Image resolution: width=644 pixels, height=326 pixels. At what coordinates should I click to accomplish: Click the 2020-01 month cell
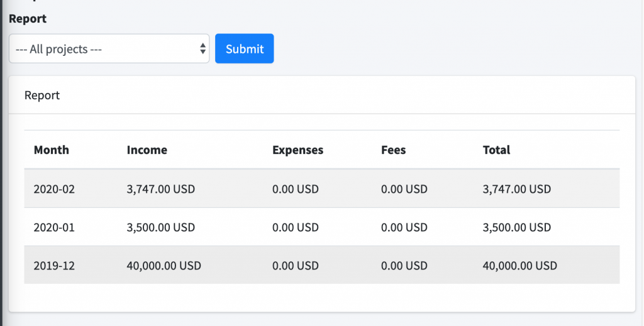pyautogui.click(x=54, y=227)
